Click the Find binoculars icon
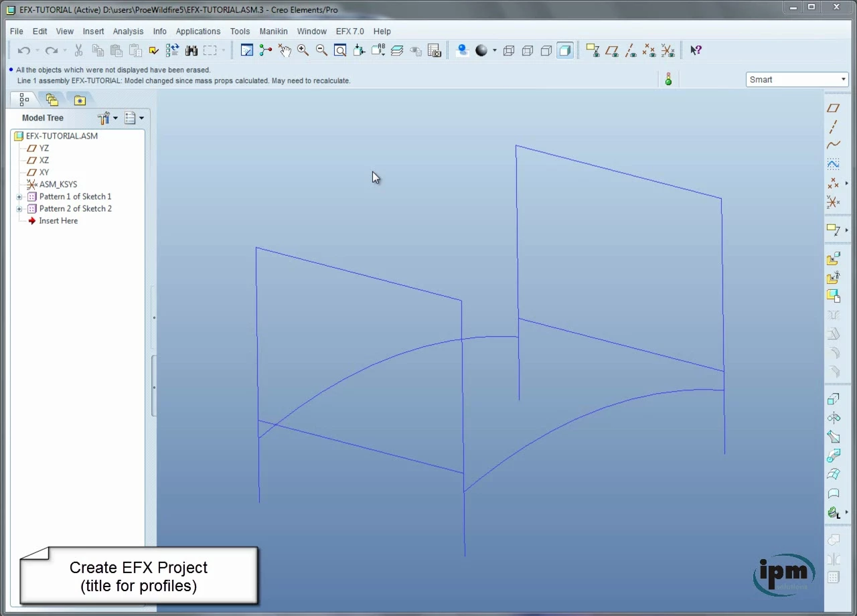The width and height of the screenshot is (857, 616). click(x=191, y=50)
